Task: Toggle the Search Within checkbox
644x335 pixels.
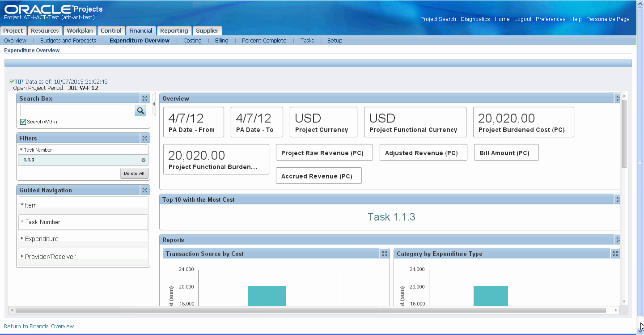Action: pyautogui.click(x=23, y=122)
